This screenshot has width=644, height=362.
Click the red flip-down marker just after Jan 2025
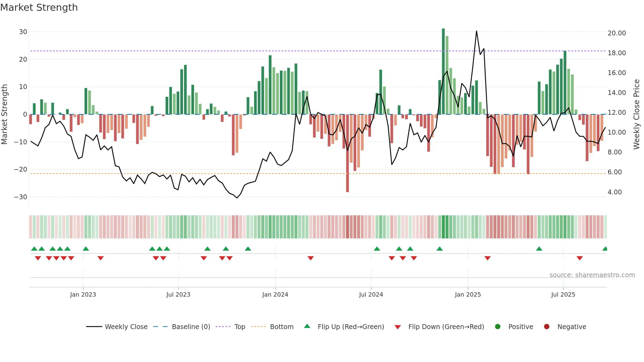(x=488, y=258)
